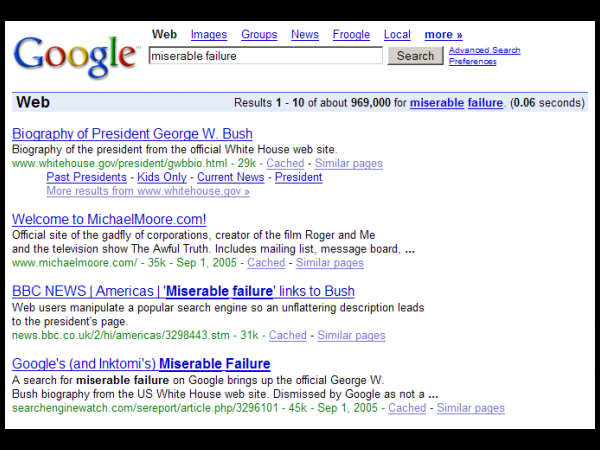This screenshot has width=600, height=450.
Task: Select the Local search tab
Action: tap(397, 35)
